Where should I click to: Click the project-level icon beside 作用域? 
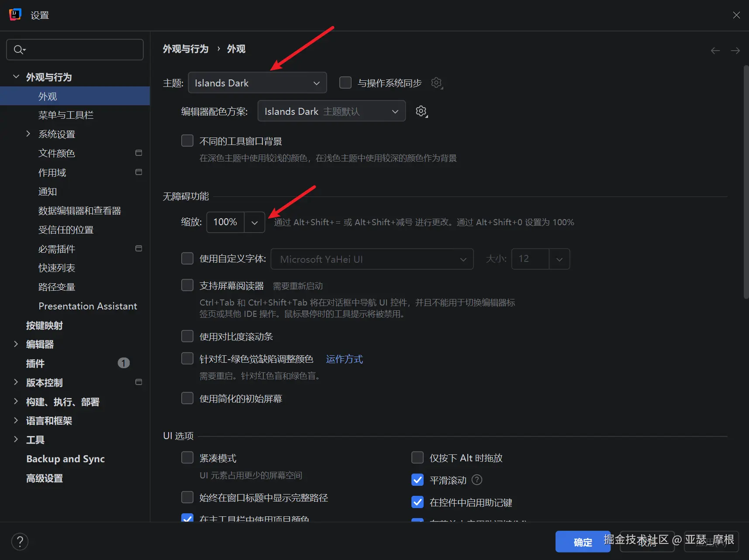(139, 172)
